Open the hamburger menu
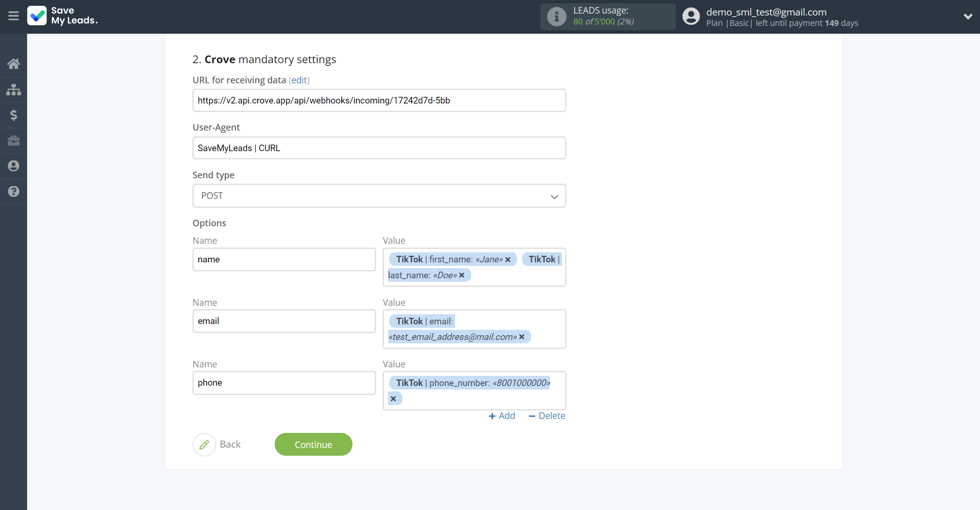This screenshot has width=980, height=510. [14, 16]
